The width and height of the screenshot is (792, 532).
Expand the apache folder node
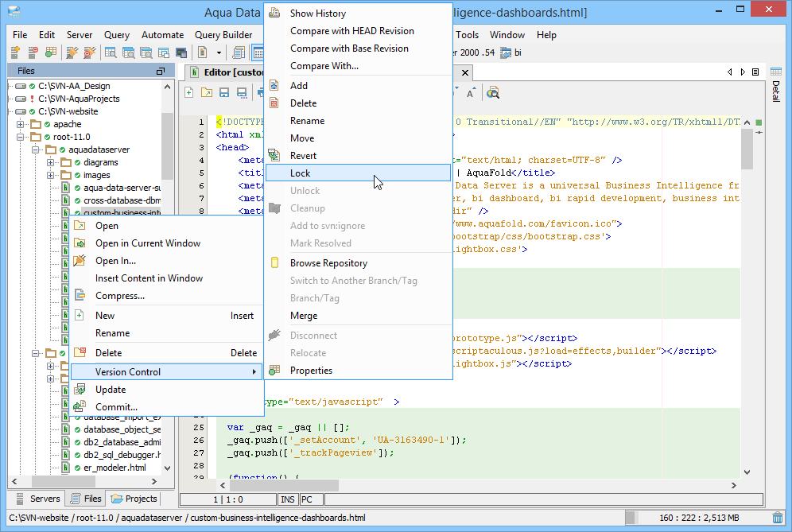(x=20, y=124)
